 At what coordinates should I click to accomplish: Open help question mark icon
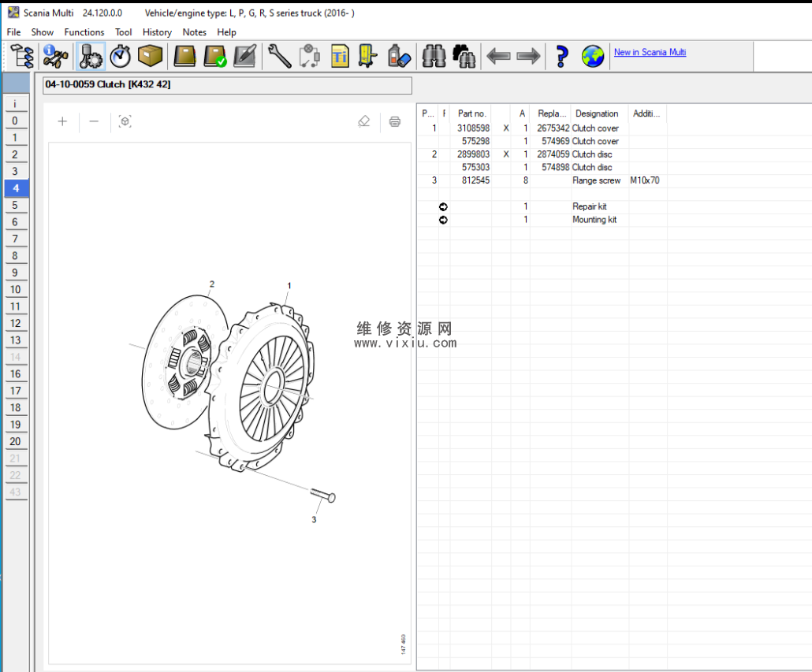(561, 56)
